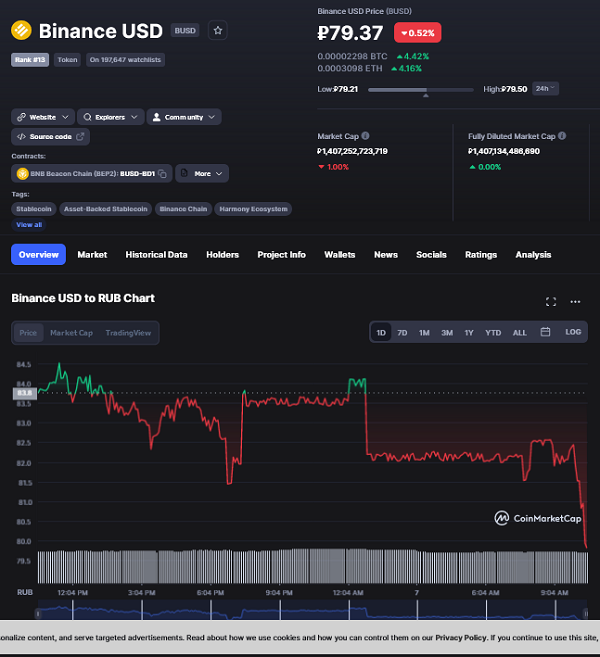Open 24h price range dropdown

point(545,88)
